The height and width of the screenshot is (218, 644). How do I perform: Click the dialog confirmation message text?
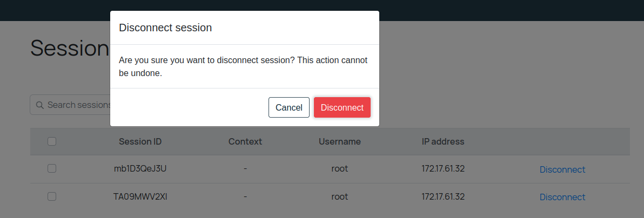[243, 66]
